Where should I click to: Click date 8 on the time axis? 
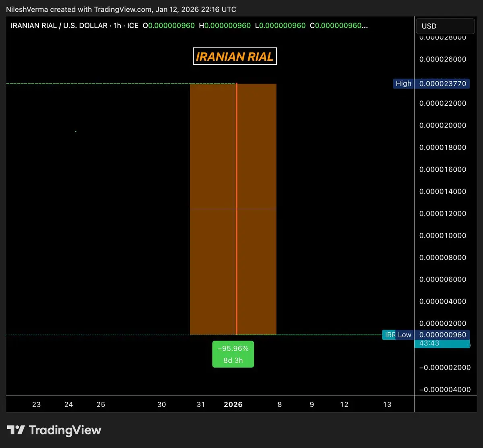(279, 405)
